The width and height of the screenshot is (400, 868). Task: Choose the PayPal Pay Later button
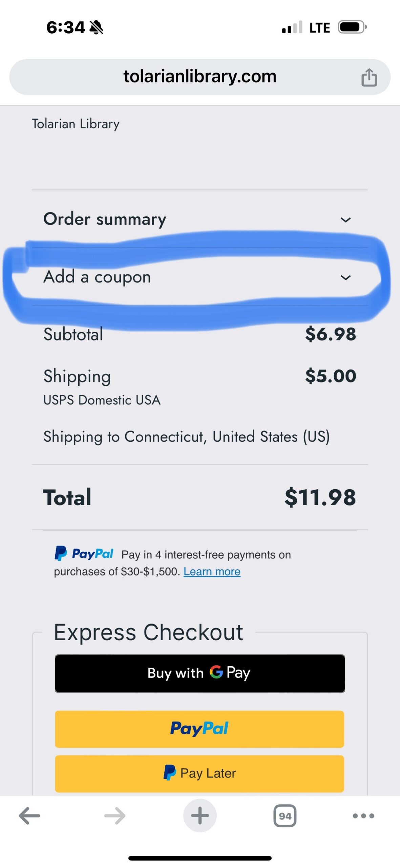(200, 773)
